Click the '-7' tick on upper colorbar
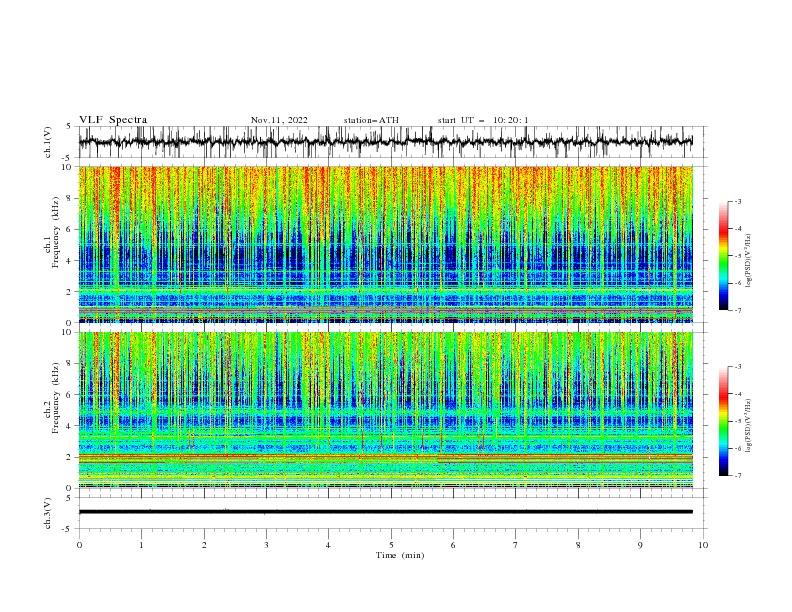This screenshot has height=612, width=792. tap(737, 310)
